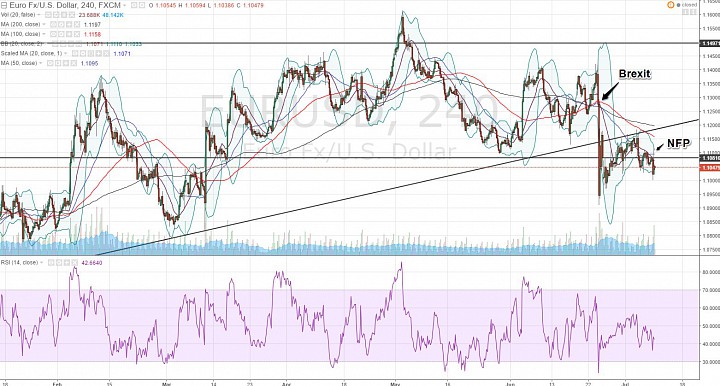The image size is (720, 386).
Task: Click the 'Euro Fx/U.S. Dollar, 240, FXCM' title
Action: [x=65, y=5]
